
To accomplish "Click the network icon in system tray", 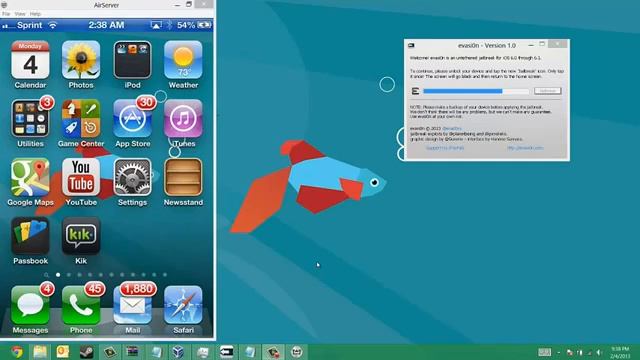I will (x=589, y=352).
